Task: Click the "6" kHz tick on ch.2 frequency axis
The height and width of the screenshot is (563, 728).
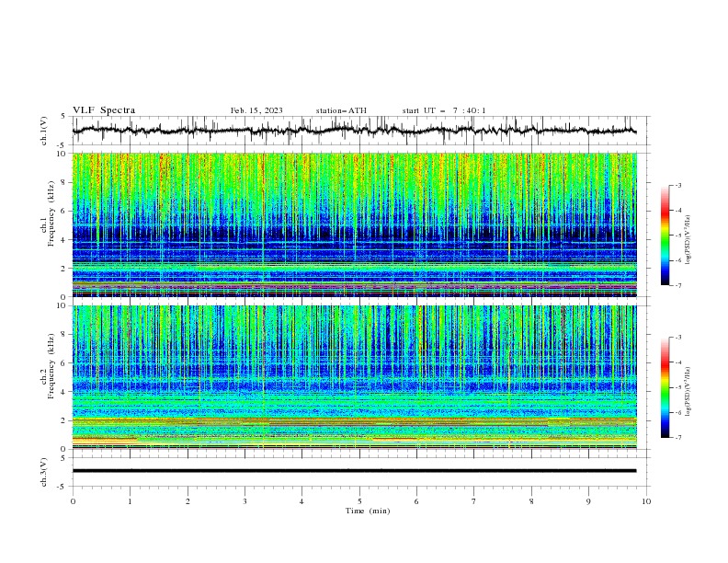Action: (x=65, y=363)
